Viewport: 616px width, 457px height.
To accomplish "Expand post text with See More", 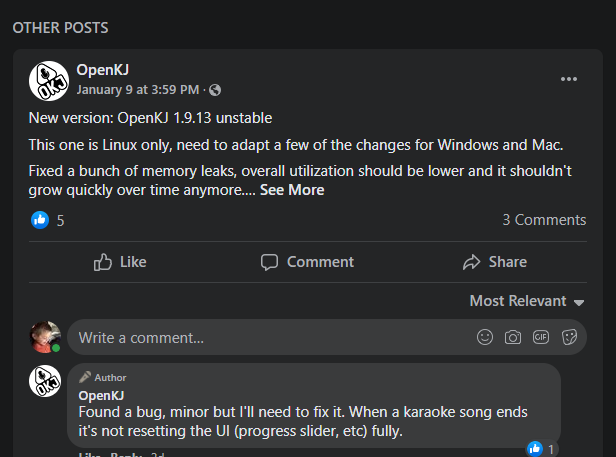I will 292,190.
